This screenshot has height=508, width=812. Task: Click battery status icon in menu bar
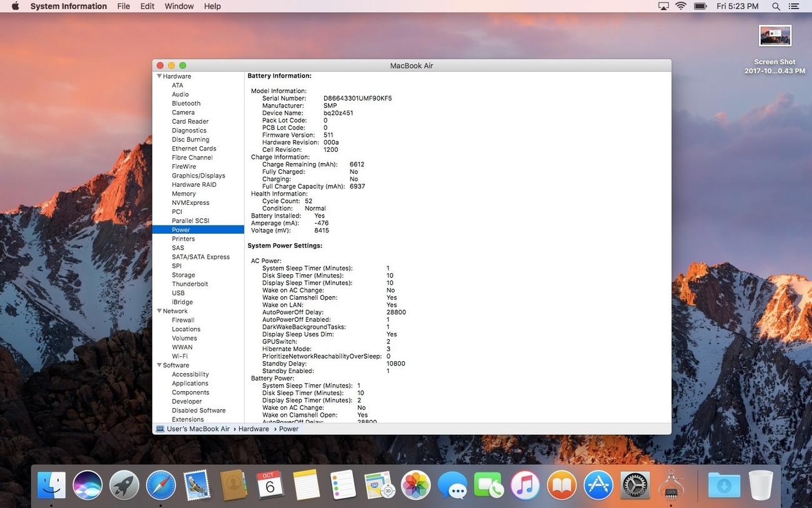pyautogui.click(x=700, y=6)
